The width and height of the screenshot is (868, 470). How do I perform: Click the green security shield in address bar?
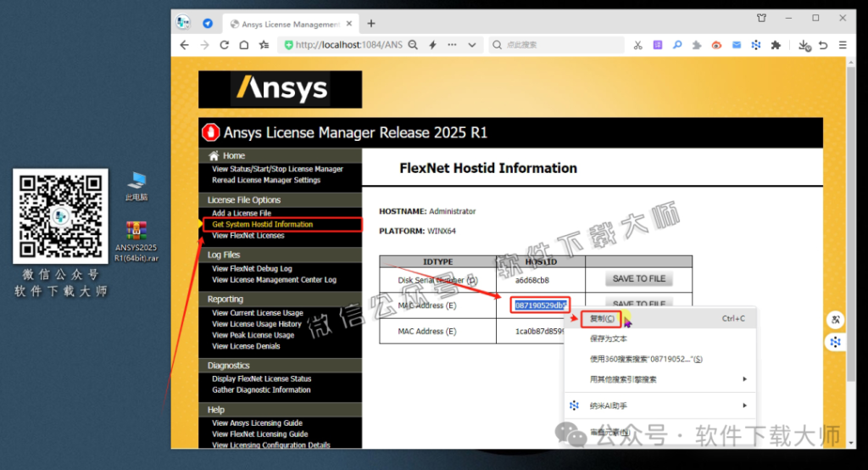coord(288,45)
